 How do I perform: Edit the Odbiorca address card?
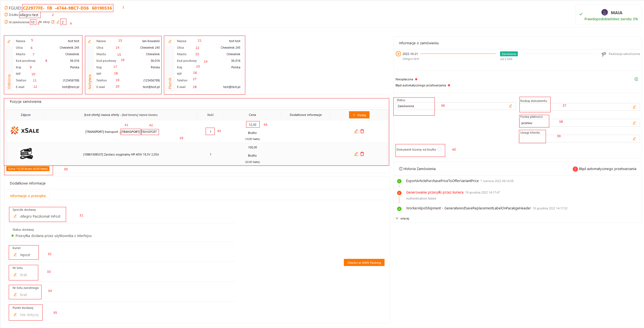click(x=9, y=41)
